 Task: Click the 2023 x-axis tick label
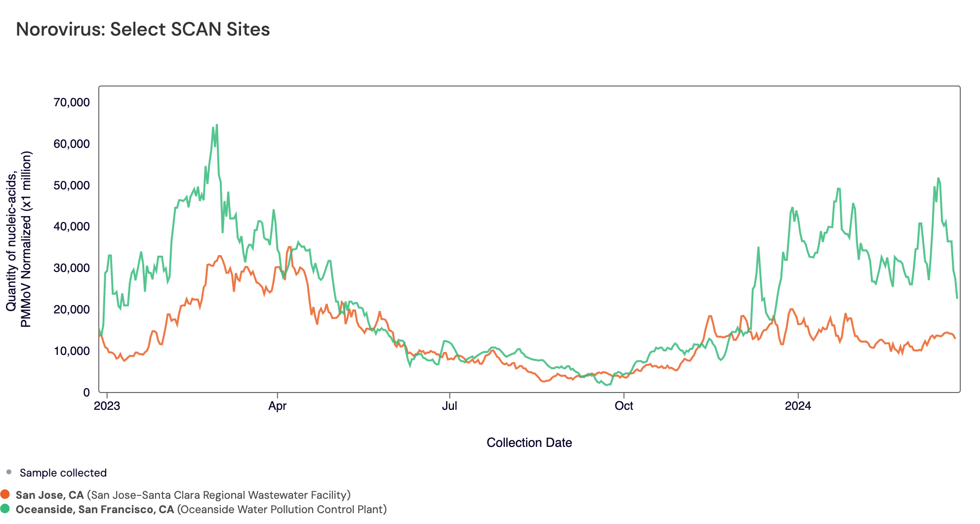107,406
